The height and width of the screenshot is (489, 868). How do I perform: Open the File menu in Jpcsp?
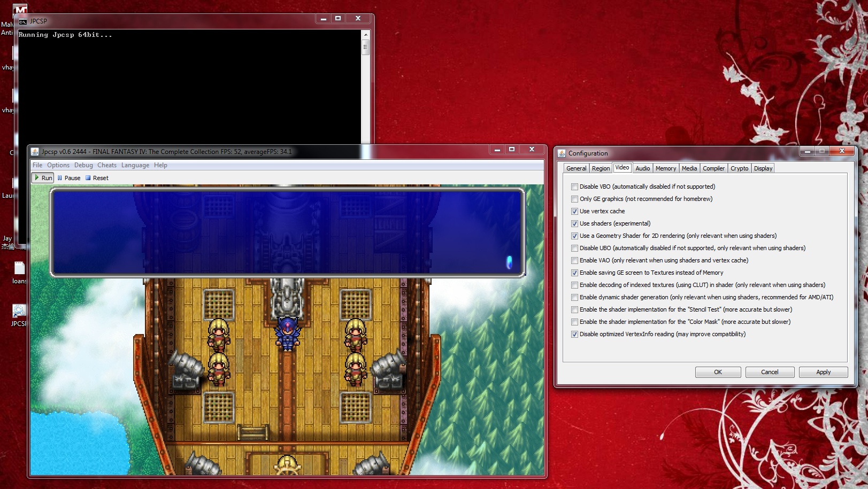(37, 165)
